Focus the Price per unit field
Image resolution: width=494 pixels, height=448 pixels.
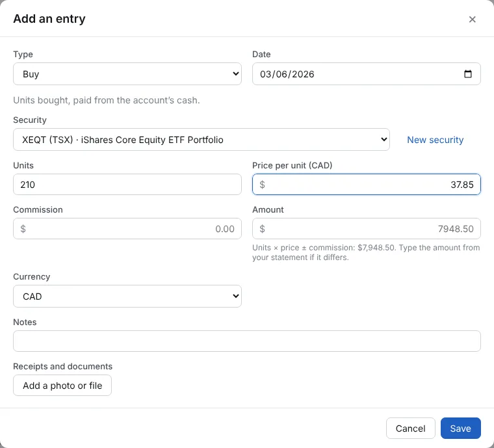367,184
